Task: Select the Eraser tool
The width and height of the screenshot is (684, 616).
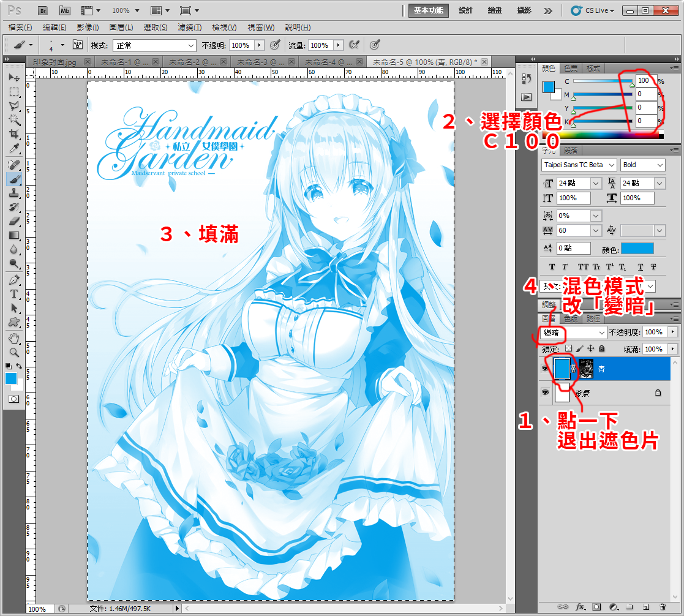Action: [x=14, y=221]
